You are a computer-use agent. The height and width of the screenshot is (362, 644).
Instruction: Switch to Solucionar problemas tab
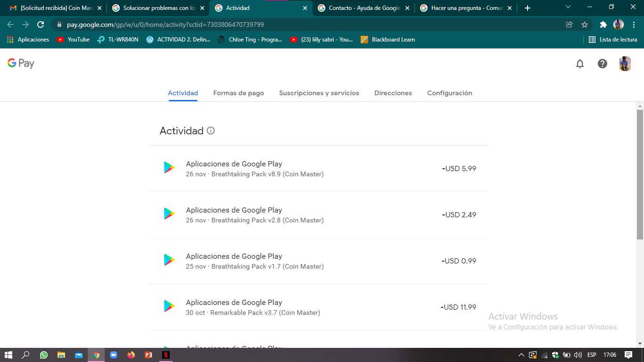coord(158,8)
